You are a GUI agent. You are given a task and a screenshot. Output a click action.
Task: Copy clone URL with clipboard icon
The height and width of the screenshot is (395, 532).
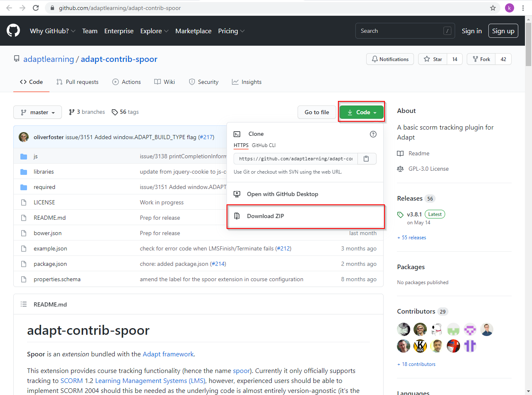(366, 159)
